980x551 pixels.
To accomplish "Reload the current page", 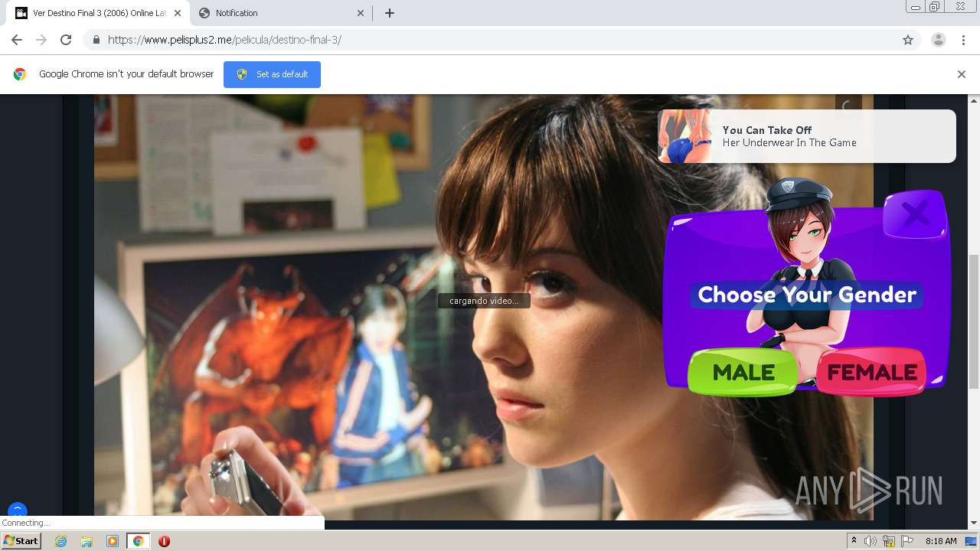I will coord(66,40).
